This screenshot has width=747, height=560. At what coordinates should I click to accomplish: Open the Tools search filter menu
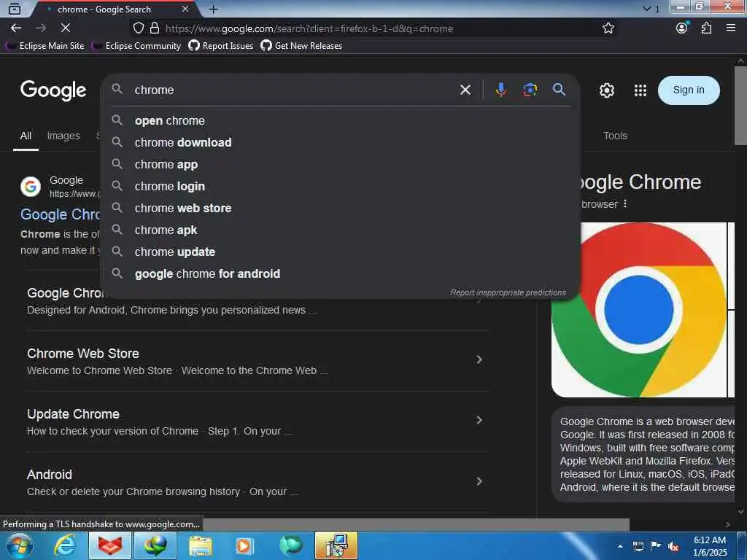tap(615, 136)
